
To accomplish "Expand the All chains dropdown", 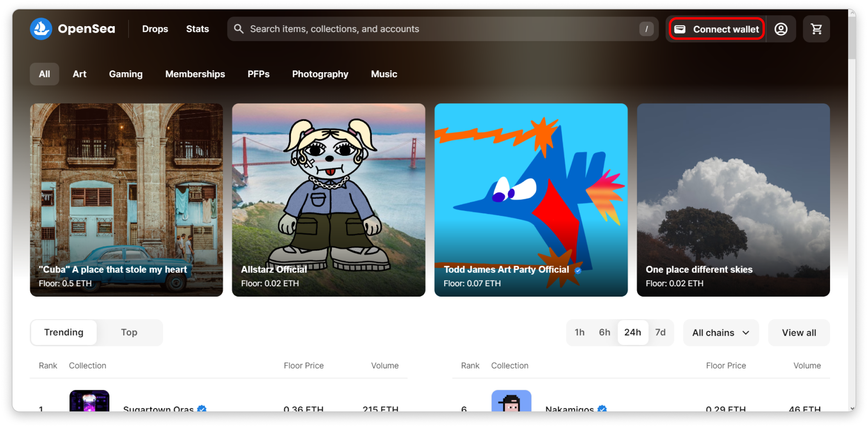I will click(x=720, y=333).
